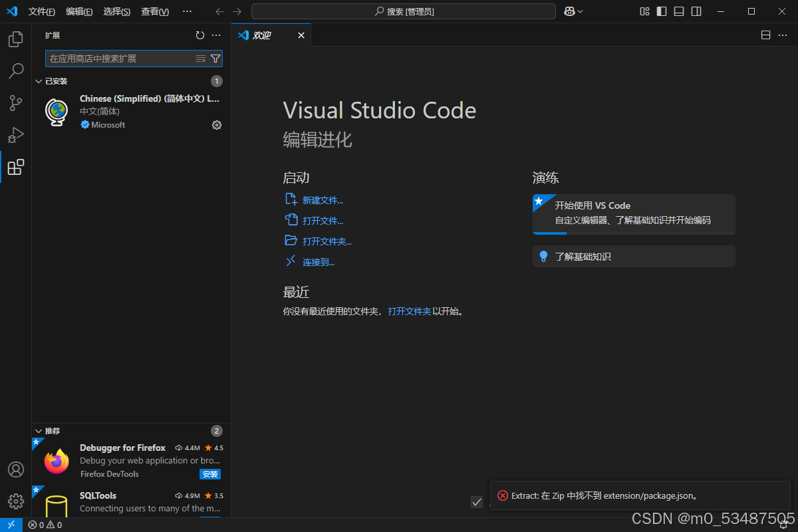Click the Extensions icon in the activity bar
This screenshot has width=798, height=532.
[x=15, y=167]
